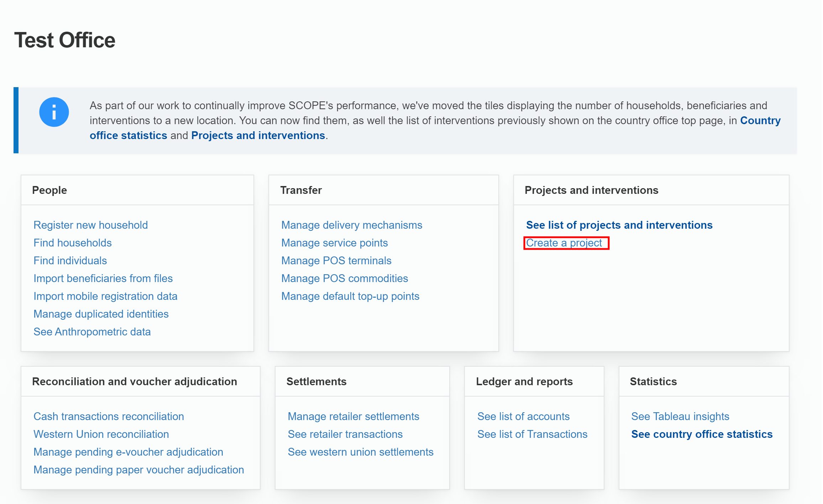Click Create a project link
Screen dimensions: 823x504
pyautogui.click(x=564, y=243)
